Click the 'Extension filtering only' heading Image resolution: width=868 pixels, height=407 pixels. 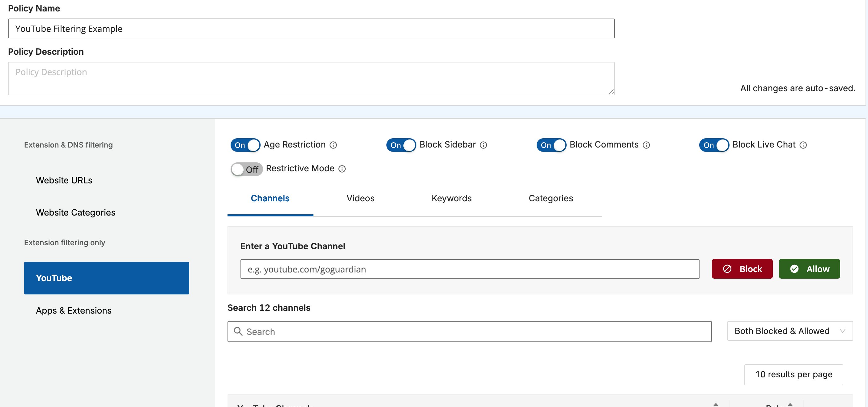65,243
